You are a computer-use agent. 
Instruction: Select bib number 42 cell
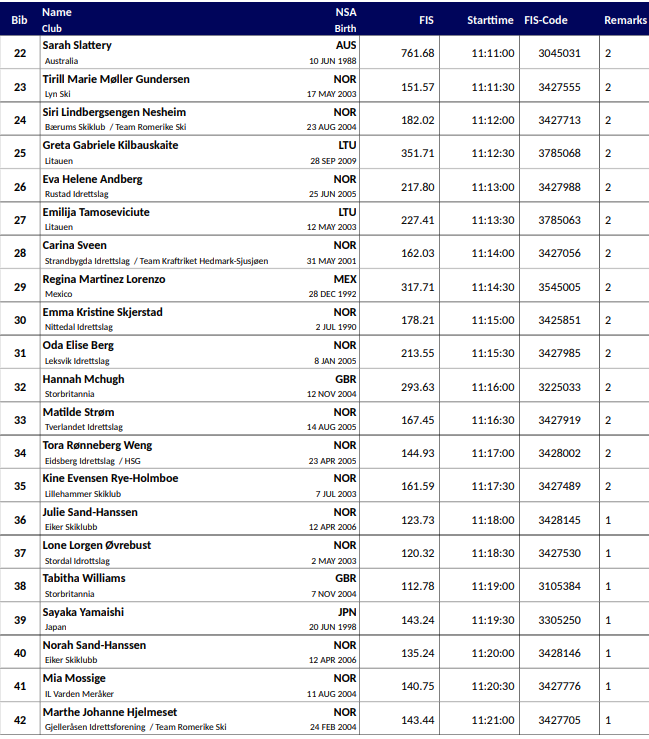pyautogui.click(x=20, y=719)
